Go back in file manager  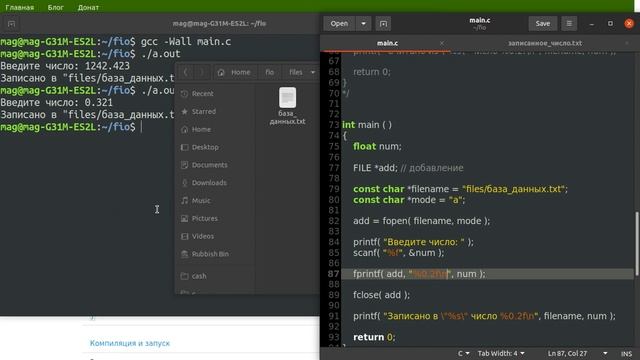click(x=186, y=72)
